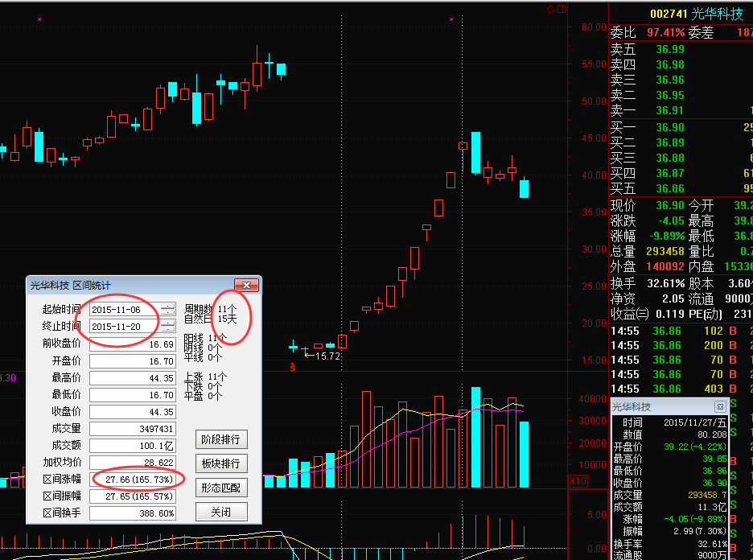
Task: Click the 成交额 field 100.1亿
Action: 133,446
